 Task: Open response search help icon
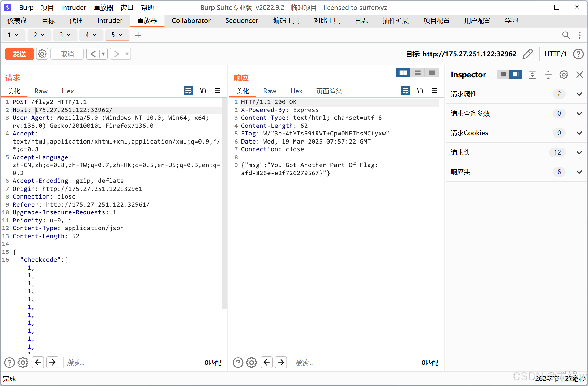tap(238, 362)
